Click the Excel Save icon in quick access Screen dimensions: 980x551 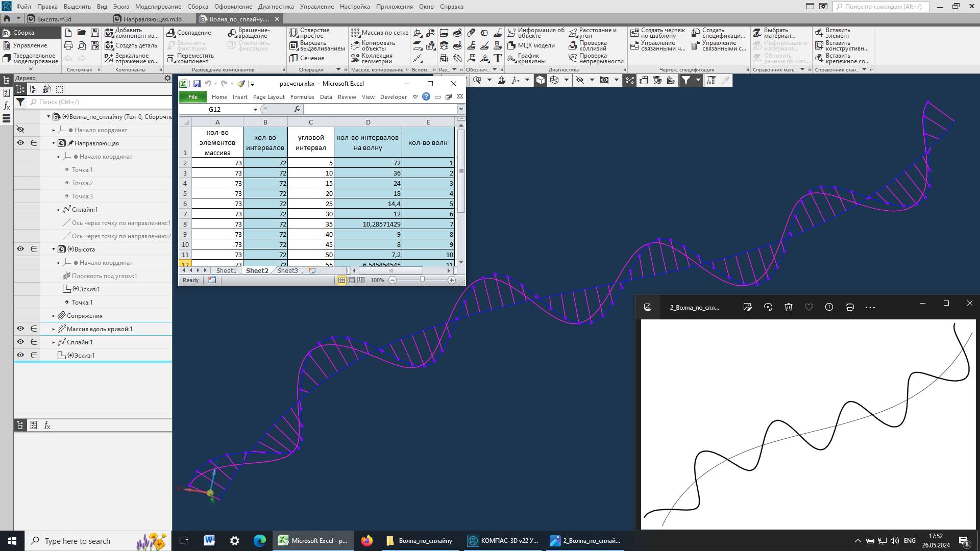click(197, 84)
